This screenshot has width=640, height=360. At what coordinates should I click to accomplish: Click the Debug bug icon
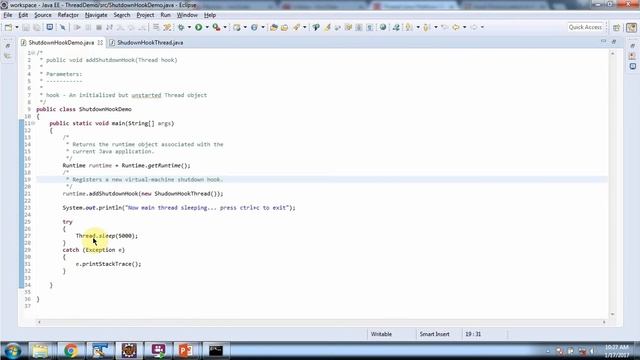click(181, 27)
